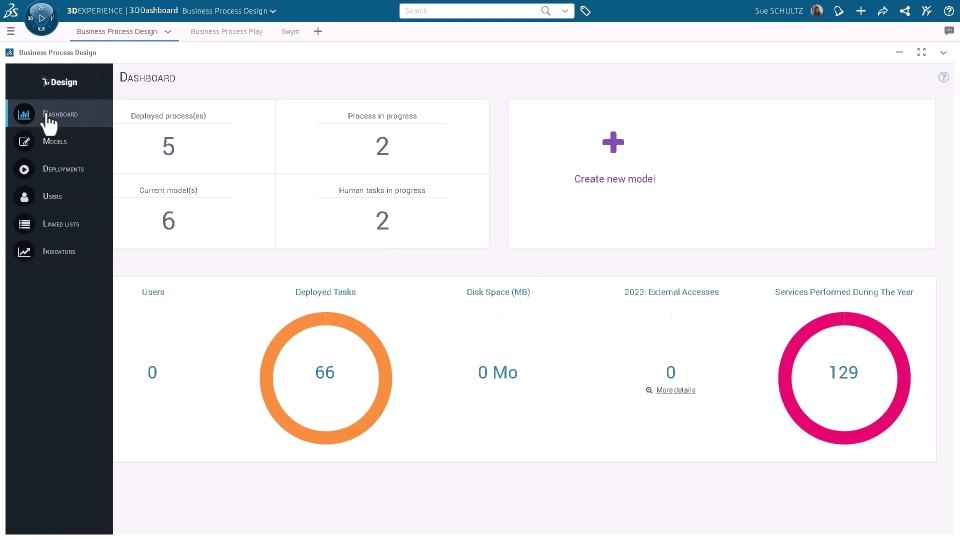The height and width of the screenshot is (540, 960).
Task: Focus the Search input field
Action: tap(468, 11)
